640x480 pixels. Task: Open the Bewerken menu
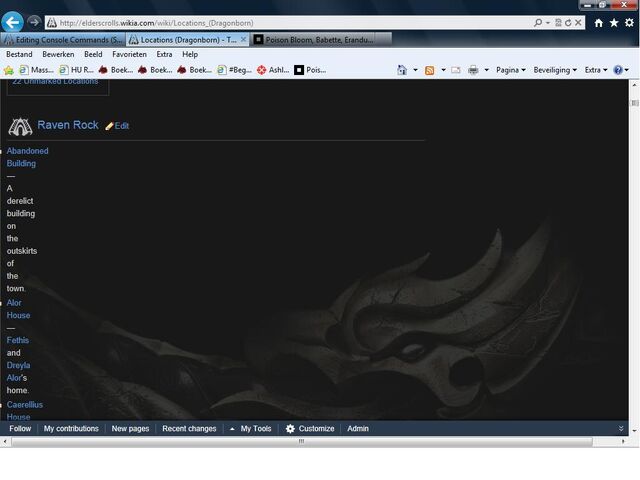click(x=58, y=54)
